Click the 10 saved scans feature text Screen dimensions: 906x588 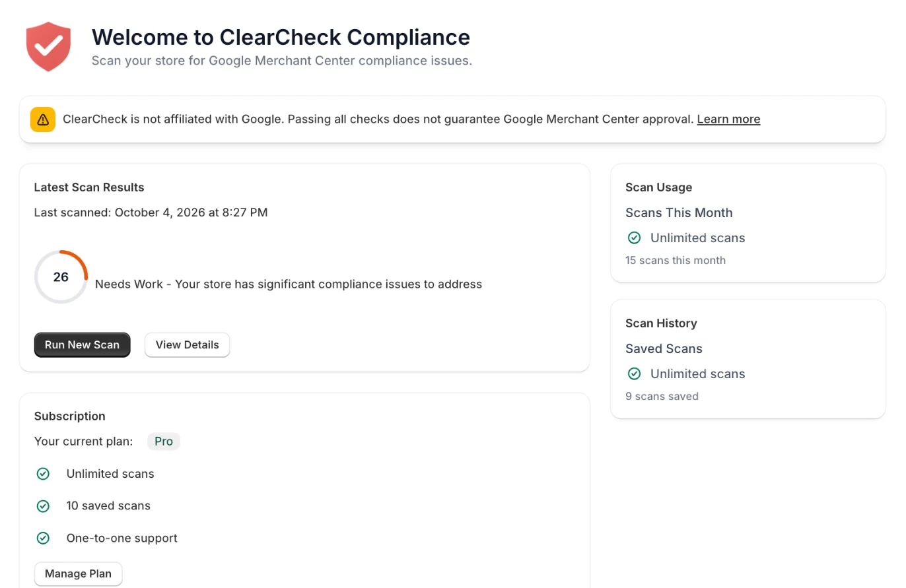pyautogui.click(x=108, y=506)
